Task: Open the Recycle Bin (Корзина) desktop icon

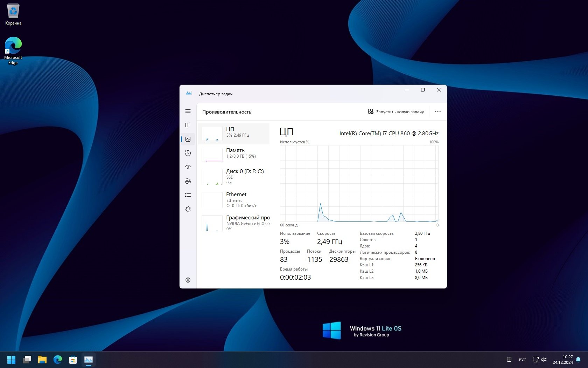Action: coord(13,14)
